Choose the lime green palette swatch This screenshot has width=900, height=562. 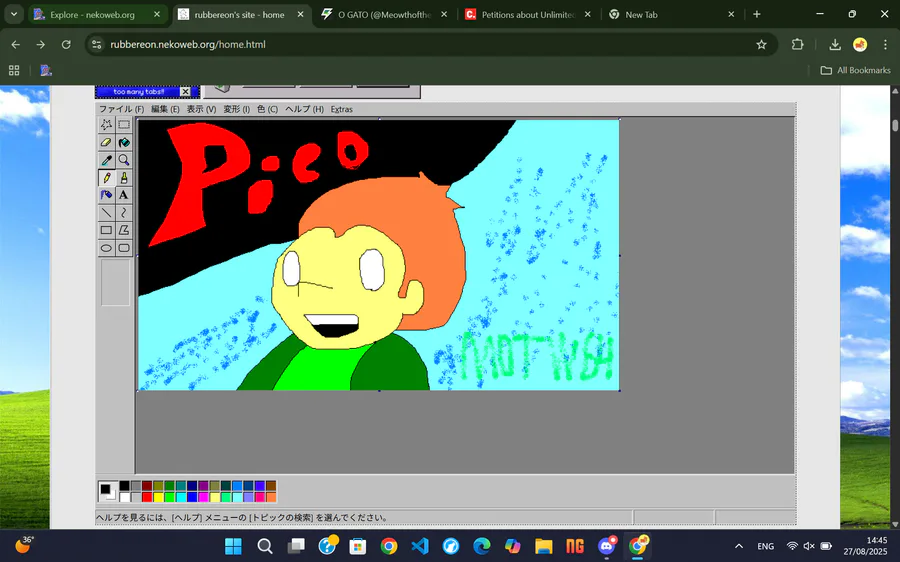169,497
